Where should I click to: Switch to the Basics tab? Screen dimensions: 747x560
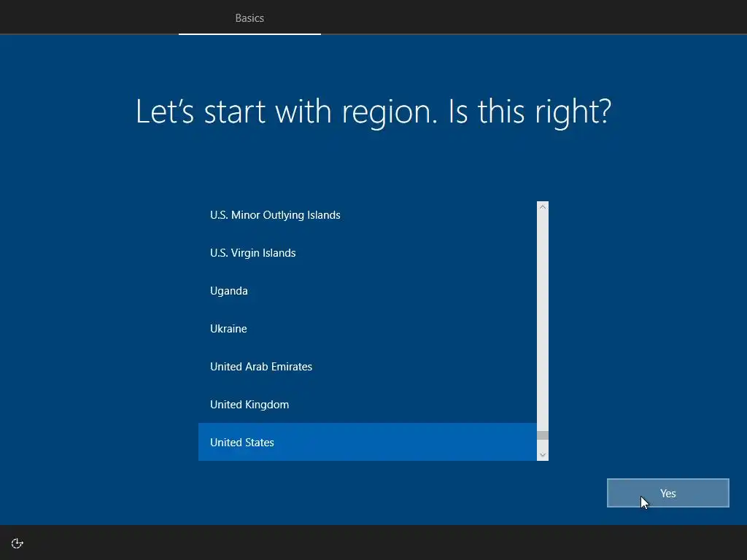249,18
